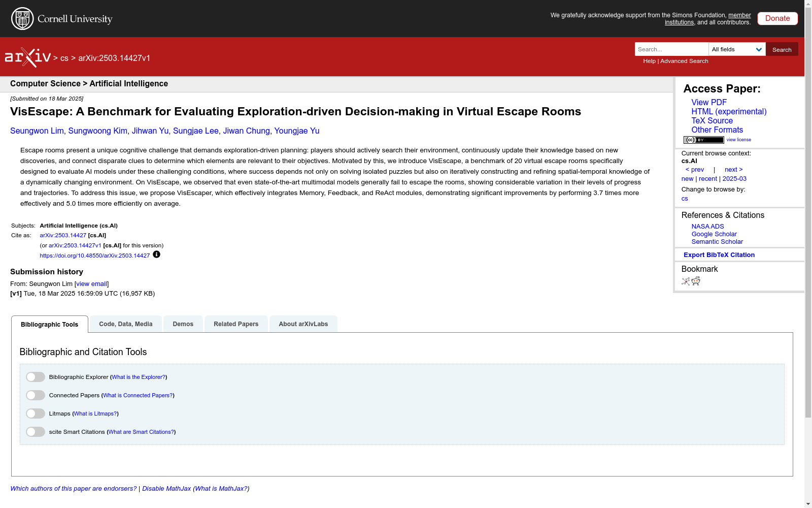
Task: Open What are Smart Citations? link
Action: click(x=141, y=432)
